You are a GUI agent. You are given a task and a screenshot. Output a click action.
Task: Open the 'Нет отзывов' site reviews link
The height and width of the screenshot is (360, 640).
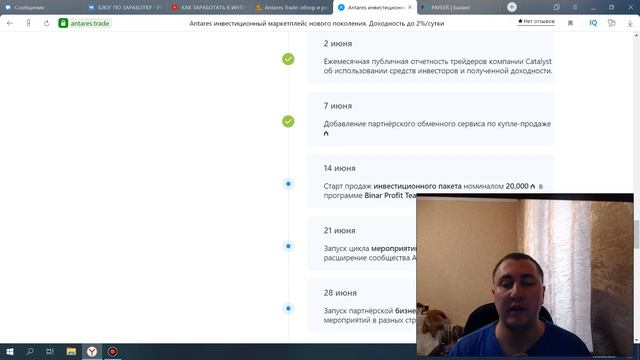pos(536,21)
